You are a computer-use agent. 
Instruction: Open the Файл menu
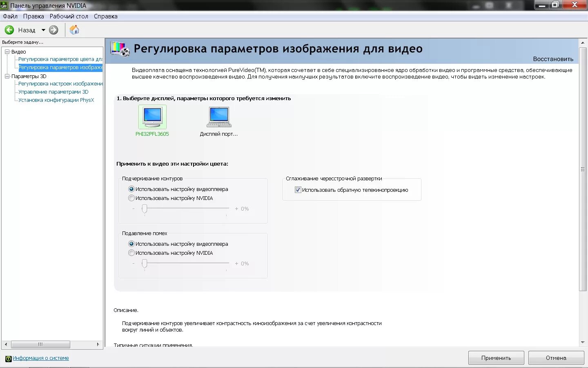[x=10, y=16]
